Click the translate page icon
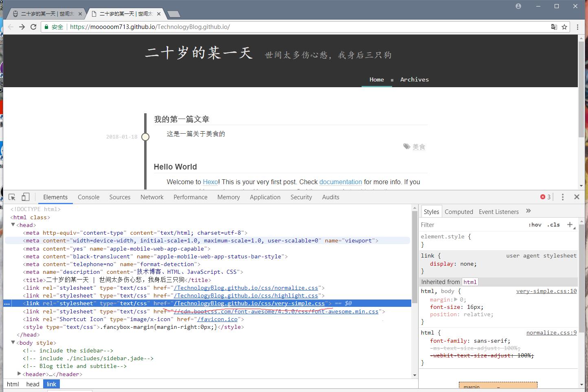Image resolution: width=588 pixels, height=392 pixels. 554,27
